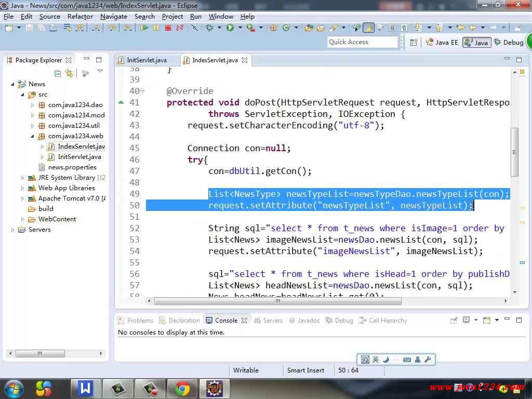Viewport: 532px width, 399px height.
Task: Navigate Back with yellow left arrow
Action: [473, 28]
